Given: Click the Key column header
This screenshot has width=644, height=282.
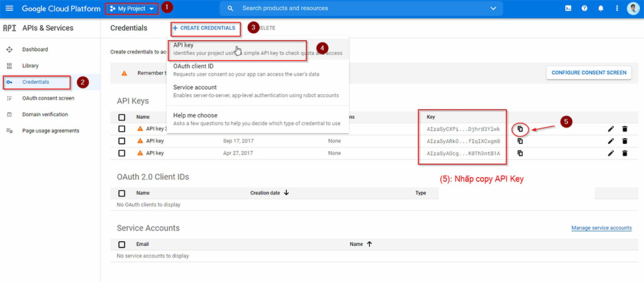Looking at the screenshot, I should (x=431, y=117).
